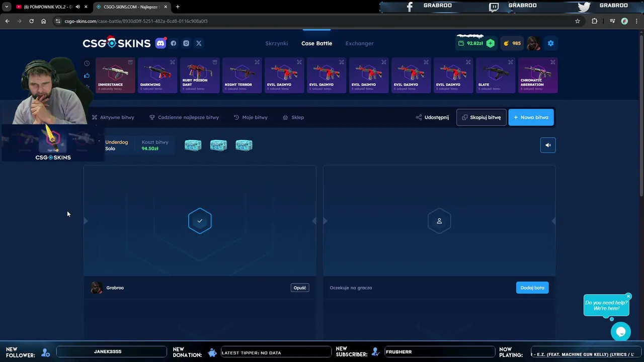
Task: Click the empty player slot hexagon
Action: pos(439,221)
